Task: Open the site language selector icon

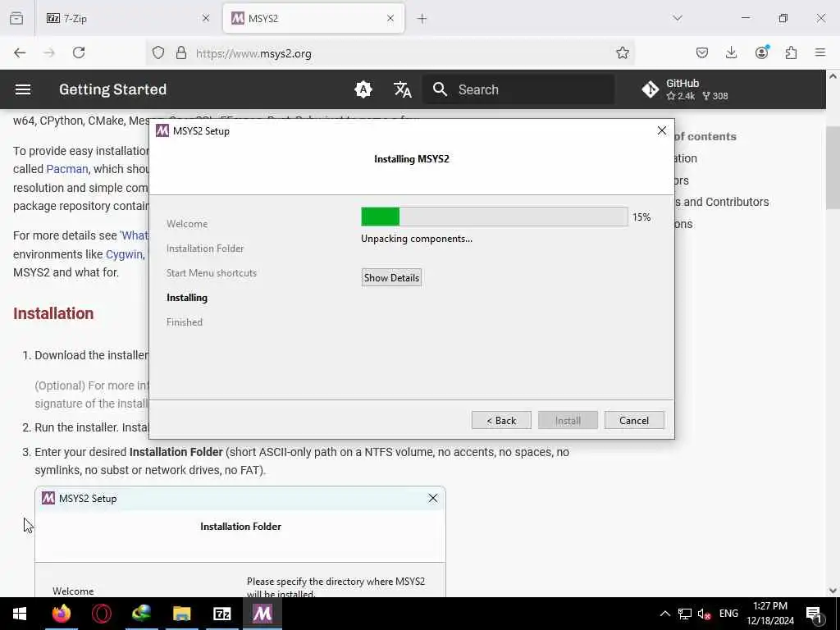Action: tap(402, 89)
